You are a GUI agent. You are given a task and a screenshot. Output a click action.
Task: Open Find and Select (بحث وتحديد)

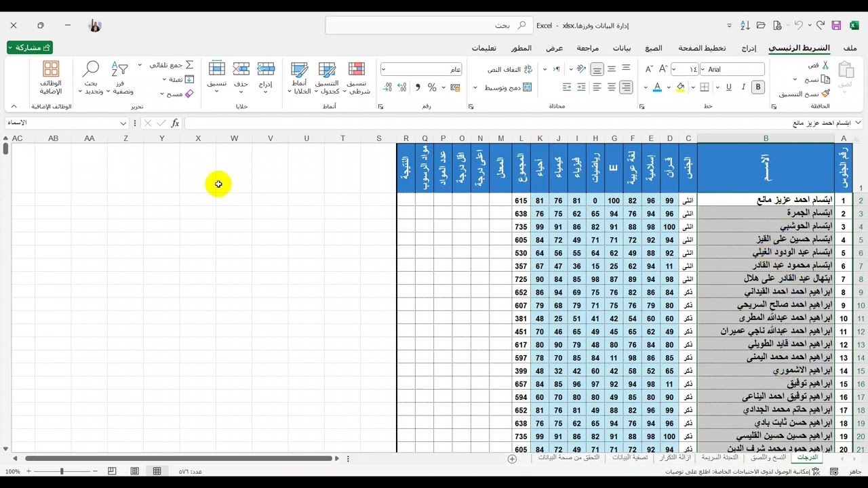pos(91,78)
